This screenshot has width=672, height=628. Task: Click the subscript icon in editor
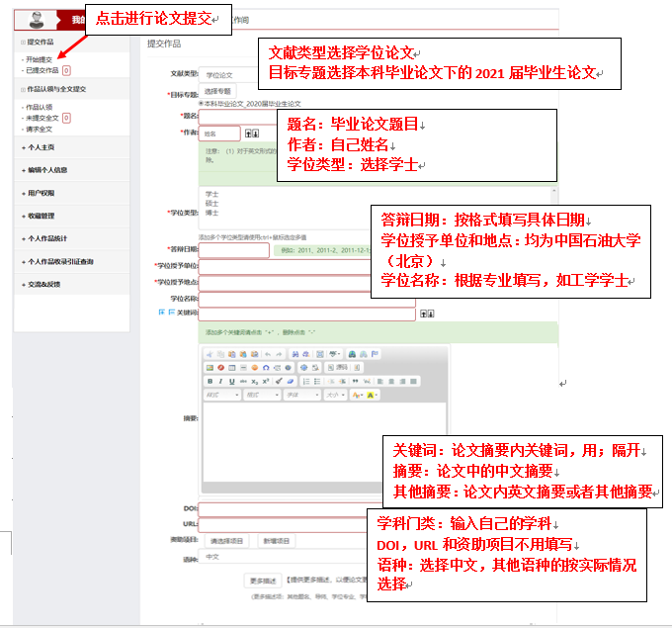[254, 381]
